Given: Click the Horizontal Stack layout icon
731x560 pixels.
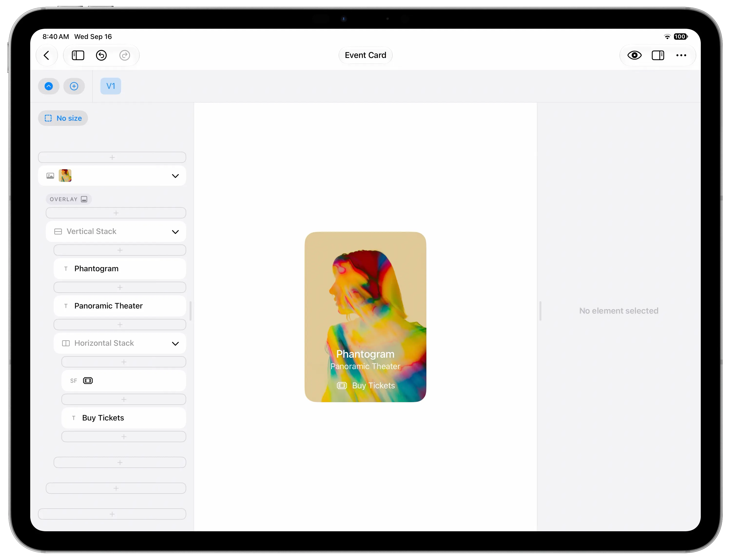Looking at the screenshot, I should [x=66, y=343].
